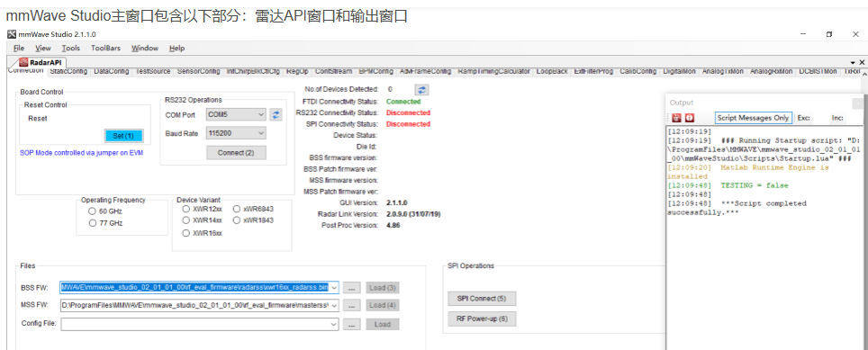Click the Connect (2) button

pos(236,153)
